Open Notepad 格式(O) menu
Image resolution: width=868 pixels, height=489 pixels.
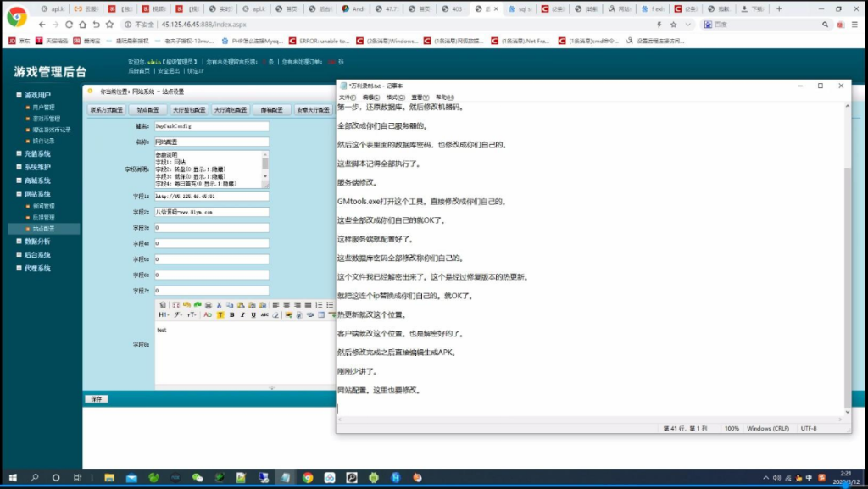pyautogui.click(x=396, y=97)
